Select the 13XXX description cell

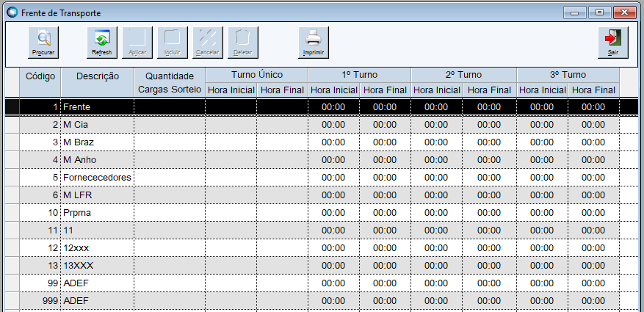98,266
